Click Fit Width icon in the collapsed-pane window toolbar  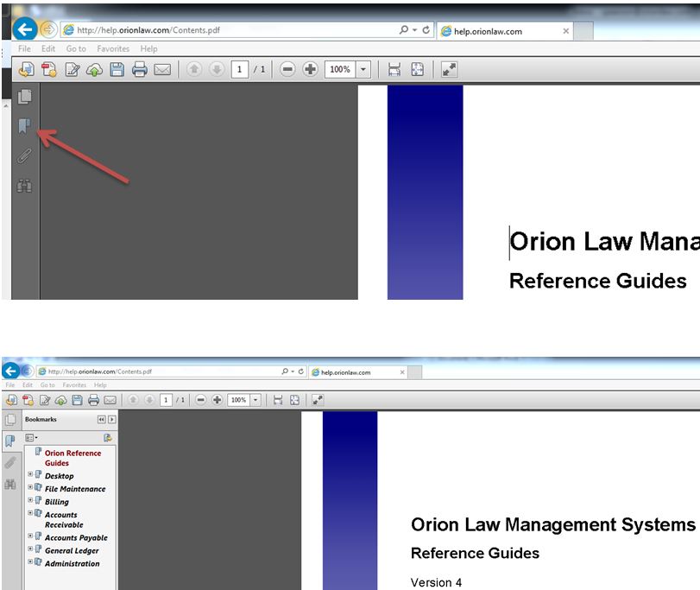394,69
